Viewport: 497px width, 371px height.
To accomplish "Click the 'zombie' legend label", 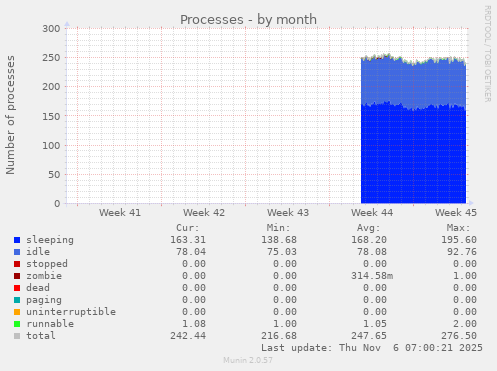I will (x=44, y=276).
